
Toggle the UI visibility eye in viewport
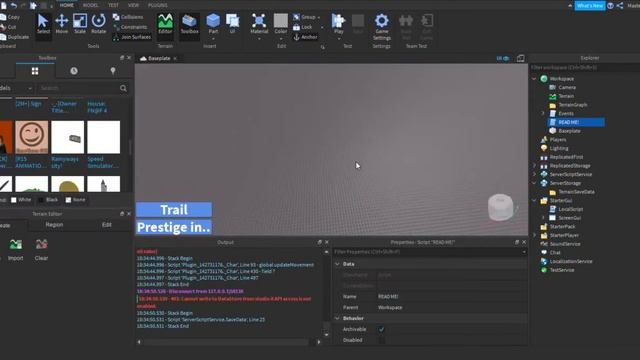pyautogui.click(x=503, y=58)
